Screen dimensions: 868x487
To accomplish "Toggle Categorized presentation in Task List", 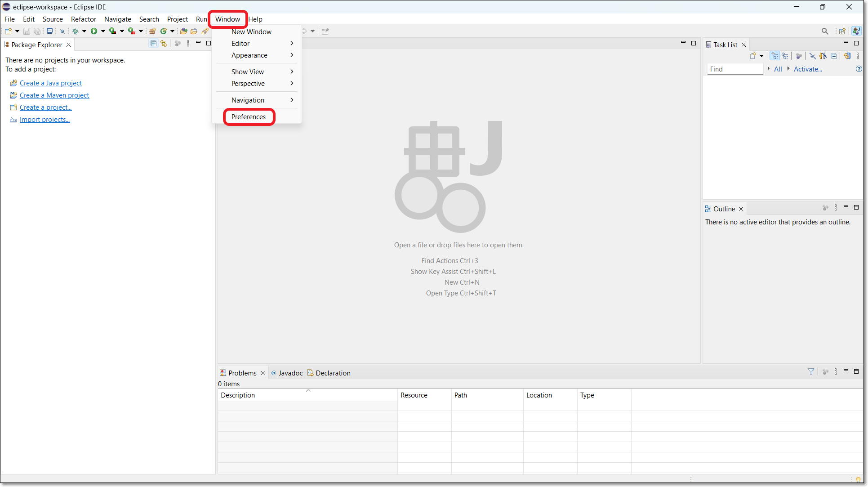I will (775, 56).
